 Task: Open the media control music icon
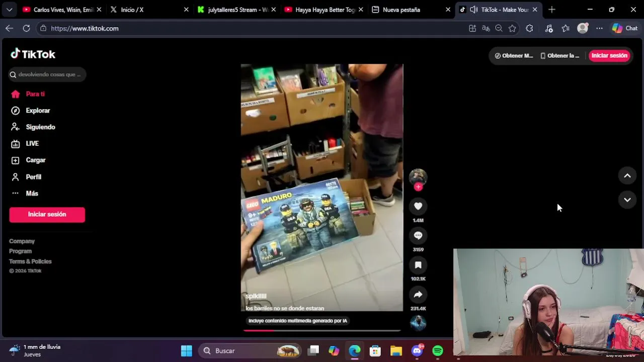pyautogui.click(x=549, y=29)
